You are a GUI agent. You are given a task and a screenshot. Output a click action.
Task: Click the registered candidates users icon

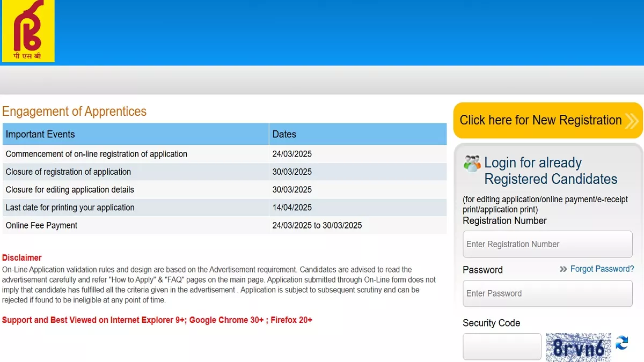[x=472, y=163]
